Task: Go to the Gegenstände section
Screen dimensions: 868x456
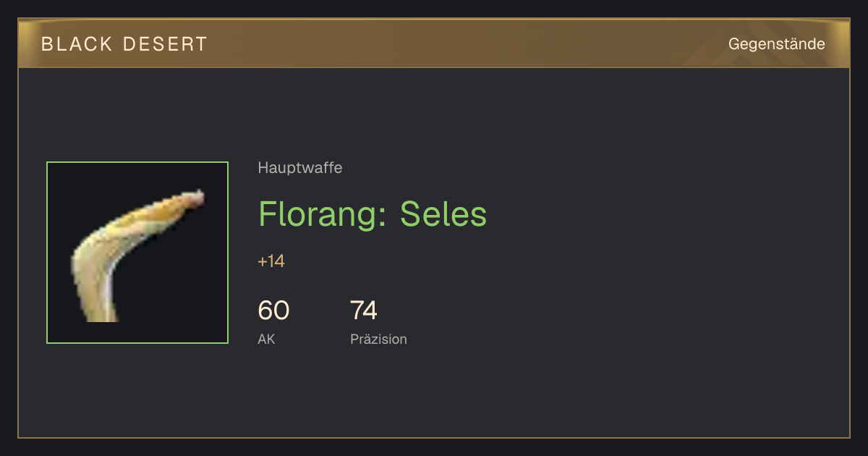Action: click(777, 44)
